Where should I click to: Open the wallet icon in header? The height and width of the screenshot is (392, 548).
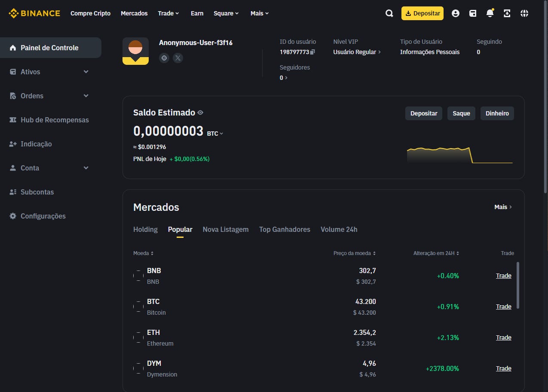tap(473, 13)
